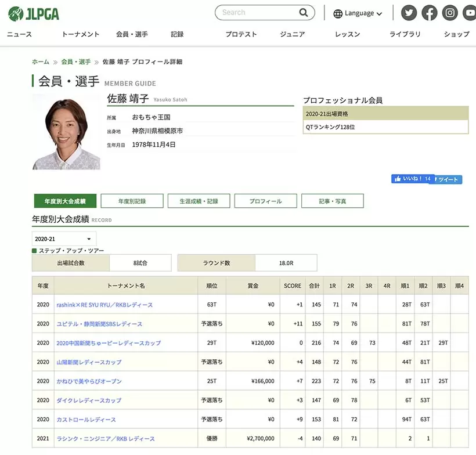Open the 山陽新聞レディースカップ tournament link

pos(89,362)
